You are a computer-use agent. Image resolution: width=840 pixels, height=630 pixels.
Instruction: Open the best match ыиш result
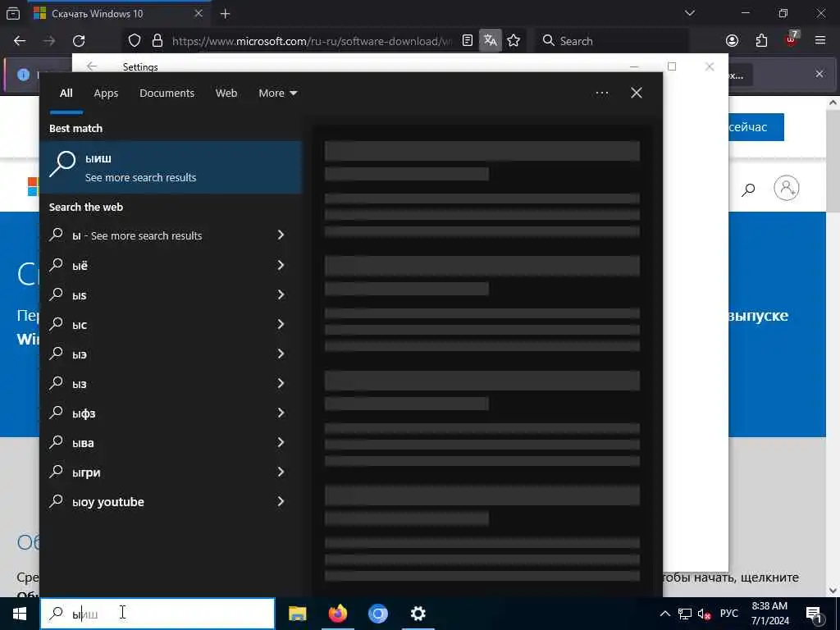click(171, 167)
